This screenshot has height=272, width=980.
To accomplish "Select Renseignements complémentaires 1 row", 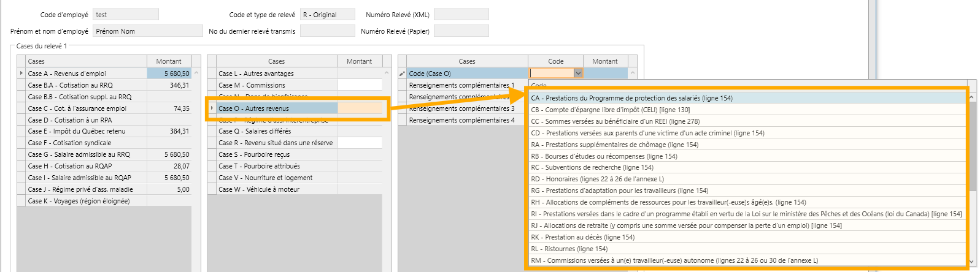I will [463, 85].
